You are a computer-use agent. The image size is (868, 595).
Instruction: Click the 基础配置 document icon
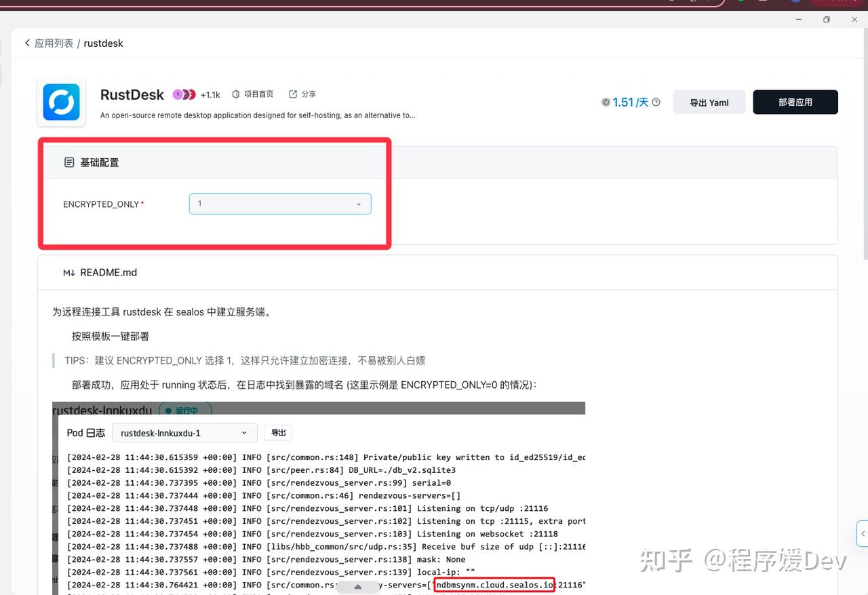[x=69, y=162]
